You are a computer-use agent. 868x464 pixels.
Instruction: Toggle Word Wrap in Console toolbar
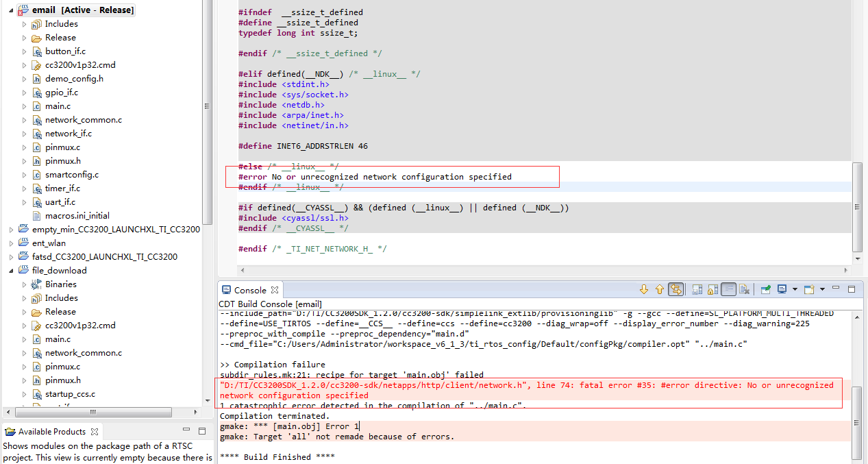click(x=729, y=289)
